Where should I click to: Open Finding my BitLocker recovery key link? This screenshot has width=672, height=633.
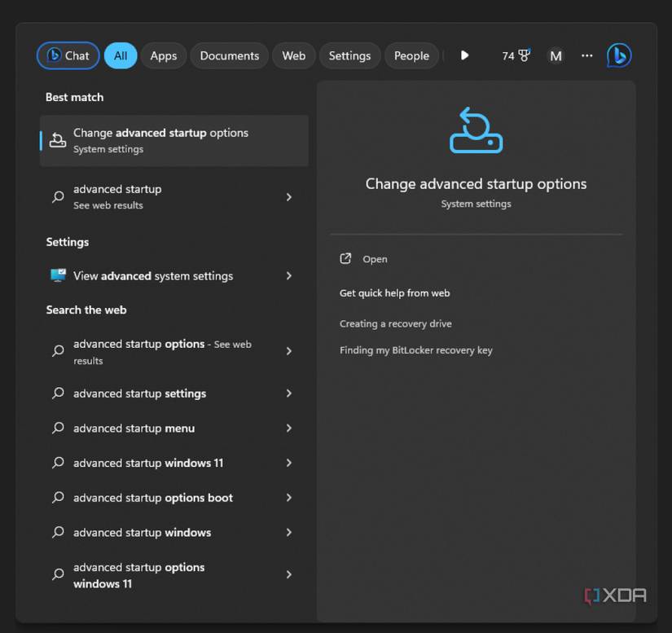tap(416, 350)
